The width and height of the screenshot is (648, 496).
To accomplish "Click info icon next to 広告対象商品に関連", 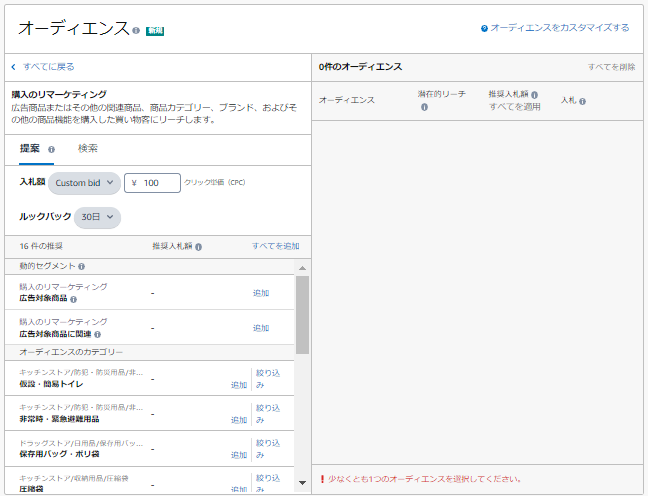I will (x=98, y=334).
